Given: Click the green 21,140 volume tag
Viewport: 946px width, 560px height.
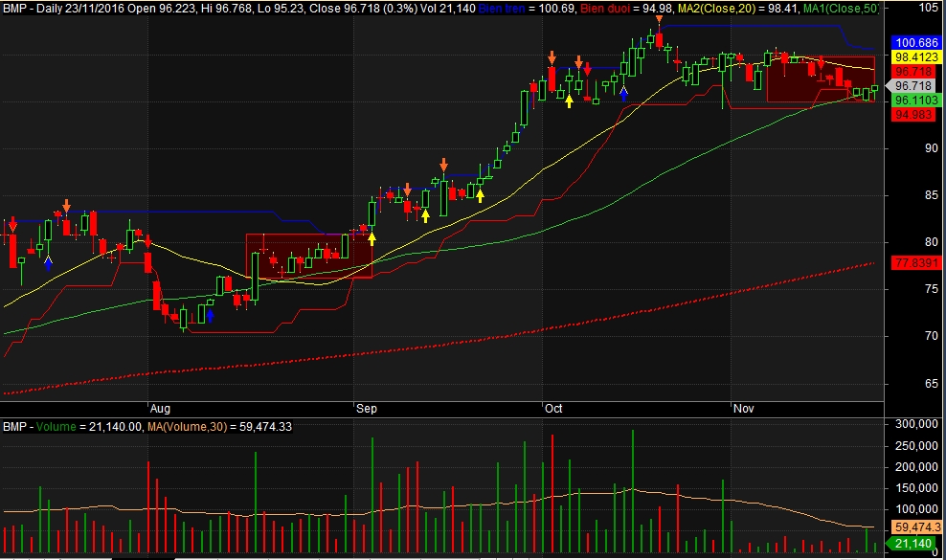Looking at the screenshot, I should [x=912, y=544].
